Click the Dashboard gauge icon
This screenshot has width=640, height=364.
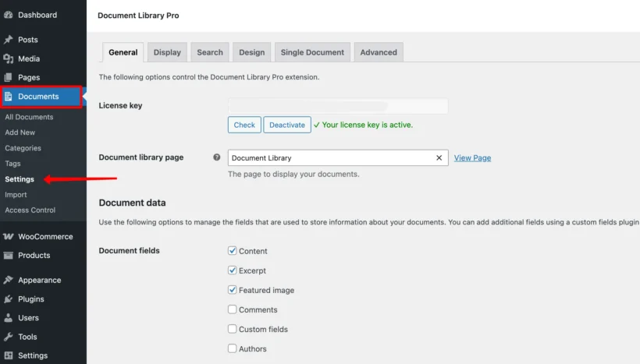click(x=8, y=15)
